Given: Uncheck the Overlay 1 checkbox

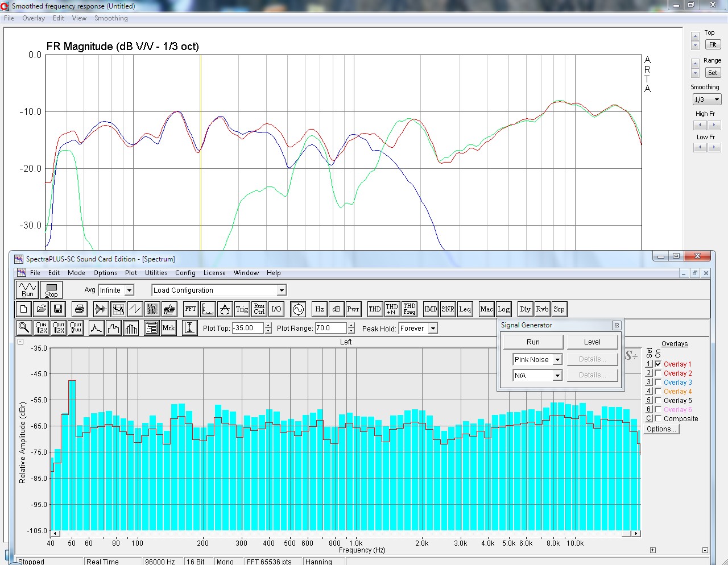Looking at the screenshot, I should pos(658,364).
